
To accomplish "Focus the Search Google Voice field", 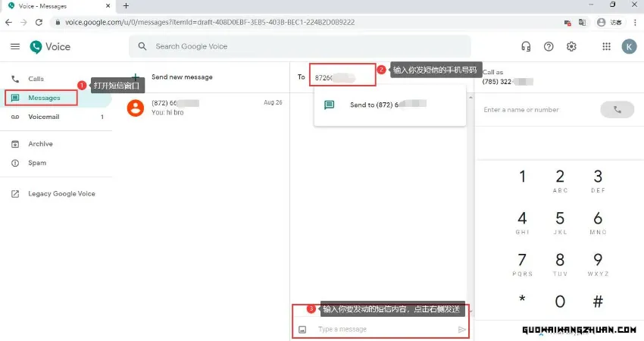I will click(300, 46).
